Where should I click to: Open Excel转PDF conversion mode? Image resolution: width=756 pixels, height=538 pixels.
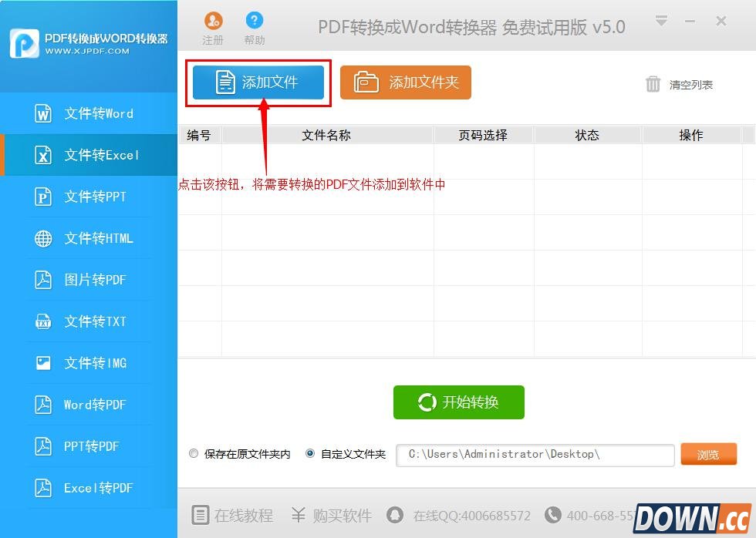[89, 488]
